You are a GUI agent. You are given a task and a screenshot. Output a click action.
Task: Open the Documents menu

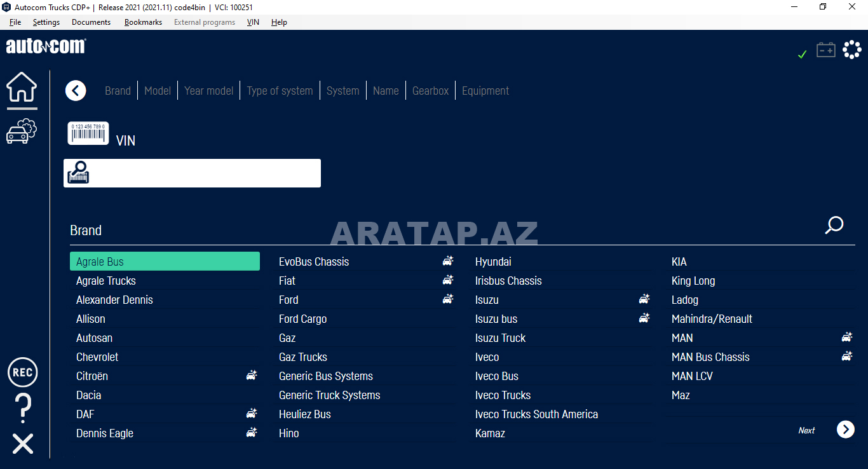tap(91, 22)
